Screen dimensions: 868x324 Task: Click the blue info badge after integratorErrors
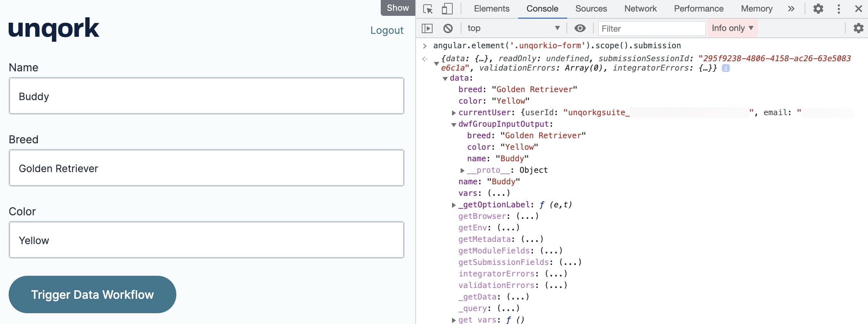tap(725, 68)
